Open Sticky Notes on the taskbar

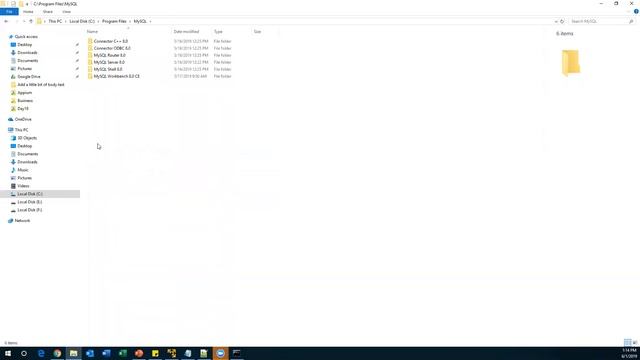coord(155,353)
